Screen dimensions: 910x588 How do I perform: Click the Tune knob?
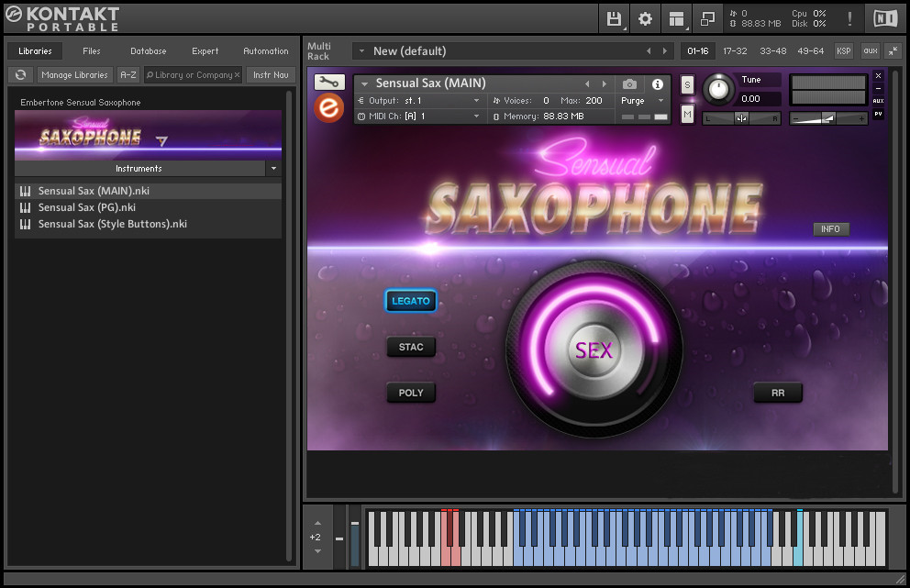pyautogui.click(x=718, y=89)
